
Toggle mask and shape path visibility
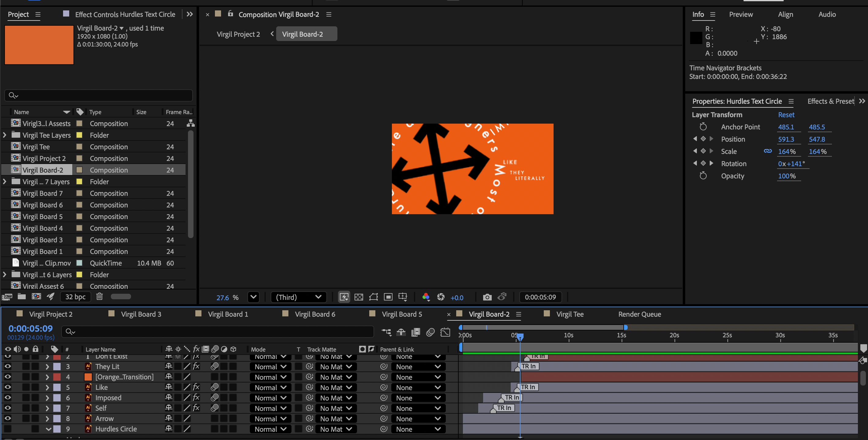click(373, 297)
